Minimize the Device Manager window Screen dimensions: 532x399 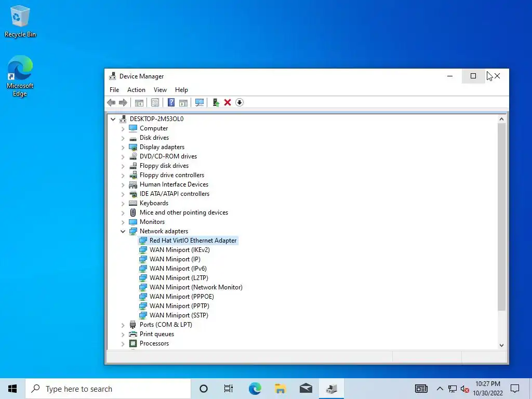click(450, 76)
